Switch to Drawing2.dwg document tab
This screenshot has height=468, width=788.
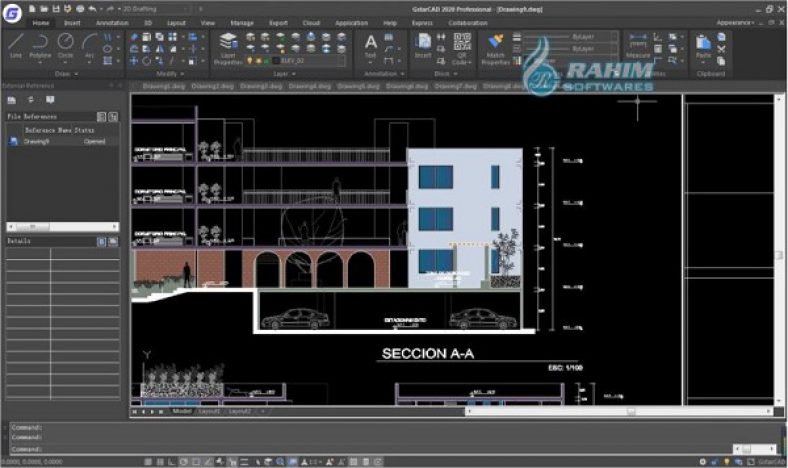213,86
